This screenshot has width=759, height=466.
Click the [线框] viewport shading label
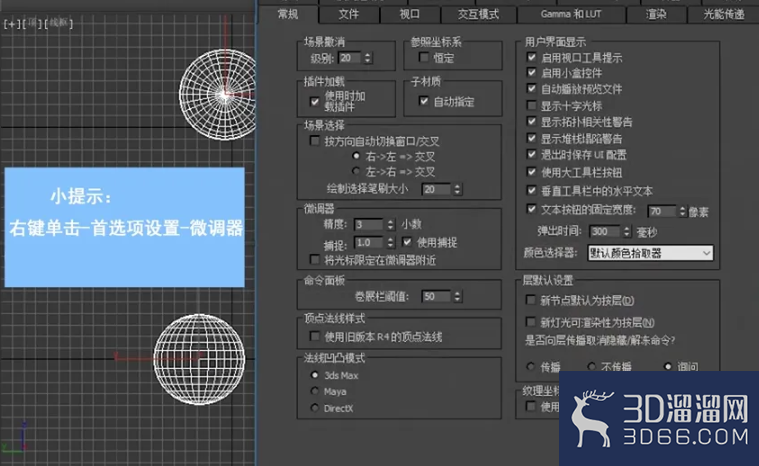click(x=58, y=23)
